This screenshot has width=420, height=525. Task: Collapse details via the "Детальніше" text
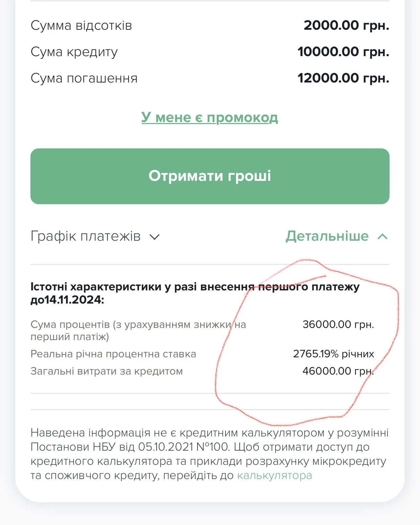tap(327, 236)
